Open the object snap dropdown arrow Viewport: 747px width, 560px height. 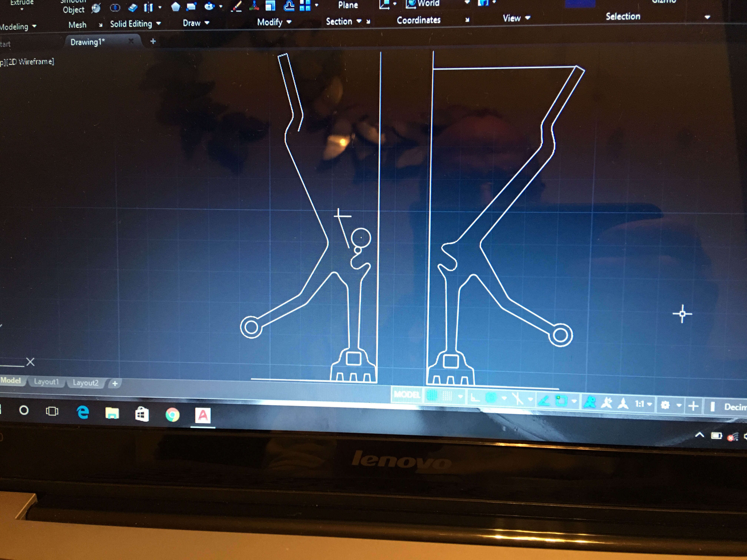[x=574, y=401]
